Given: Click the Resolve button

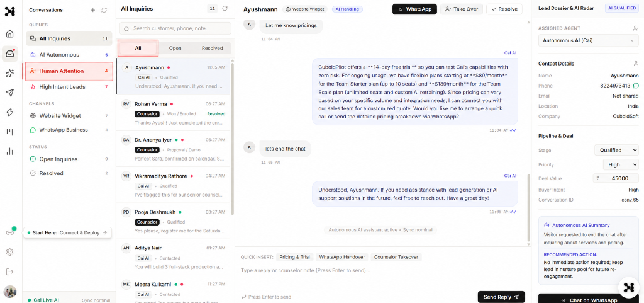Looking at the screenshot, I should tap(504, 9).
